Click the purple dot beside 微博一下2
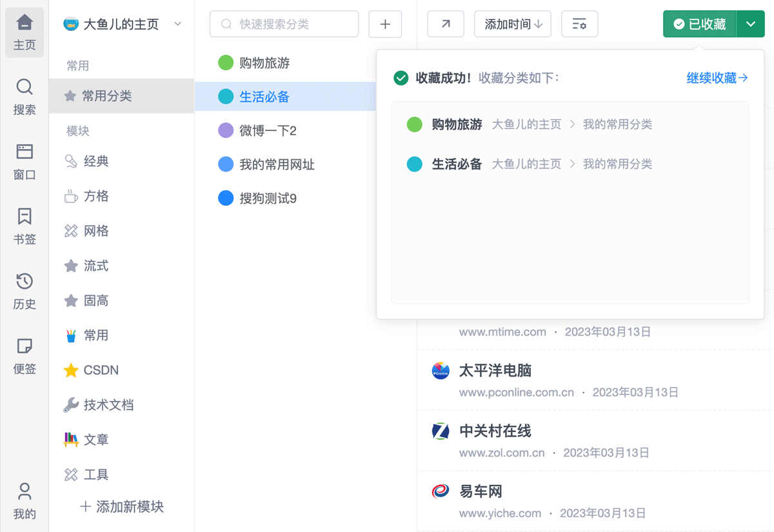 (226, 131)
